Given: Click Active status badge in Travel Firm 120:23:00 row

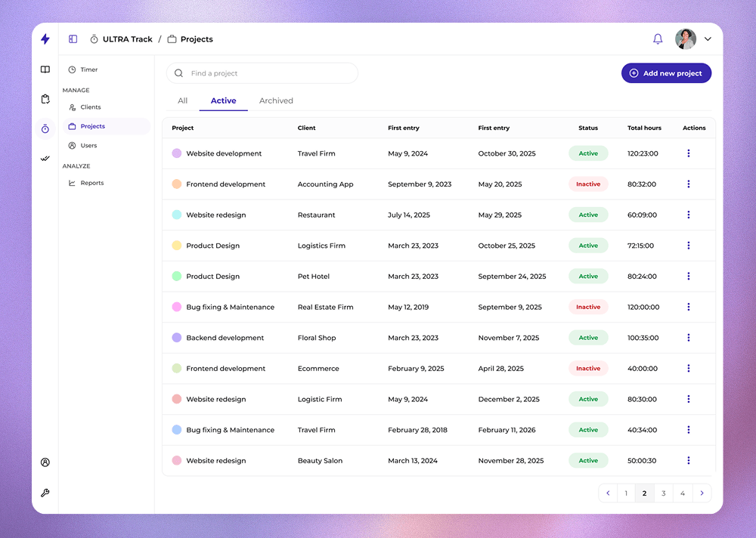Looking at the screenshot, I should click(x=588, y=153).
